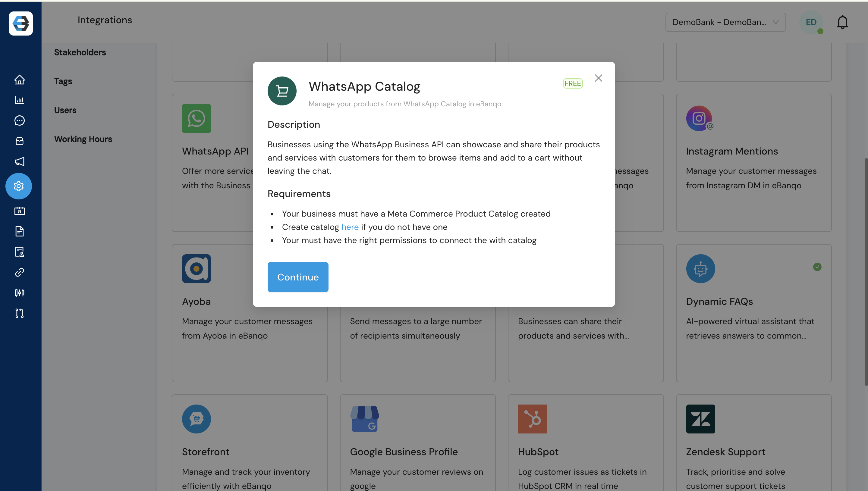This screenshot has height=491, width=868.
Task: Open the inbox tray icon
Action: 20,141
